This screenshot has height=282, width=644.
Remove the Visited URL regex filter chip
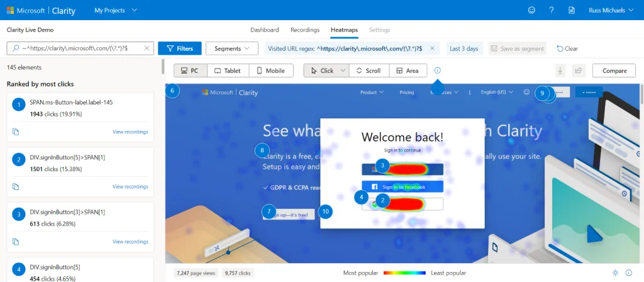pos(432,48)
